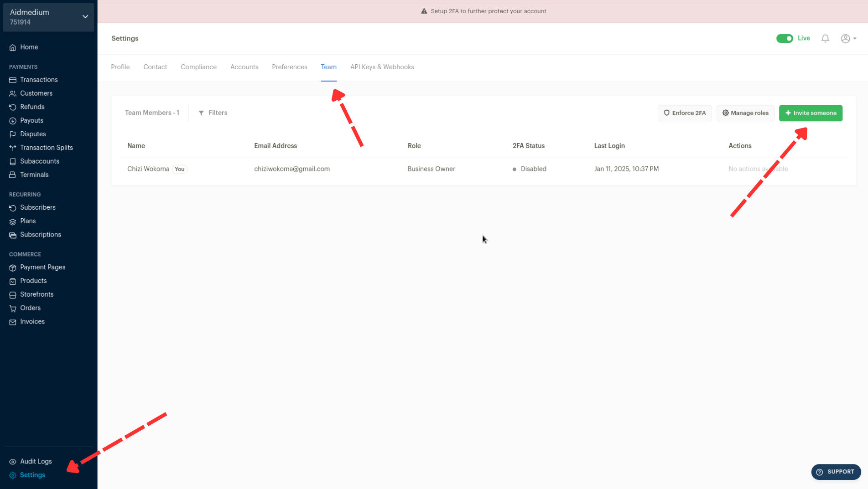Click the Actions column header
Screen dimensions: 868x489
[740, 146]
